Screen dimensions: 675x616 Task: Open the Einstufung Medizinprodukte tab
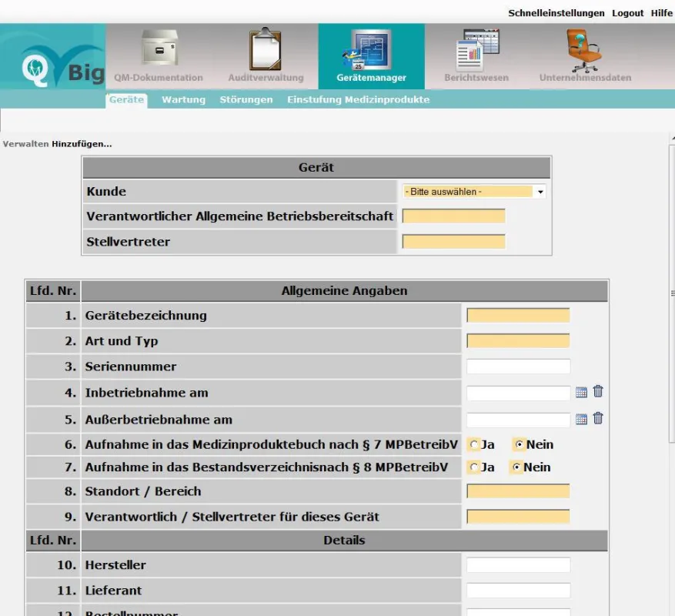[x=358, y=99]
